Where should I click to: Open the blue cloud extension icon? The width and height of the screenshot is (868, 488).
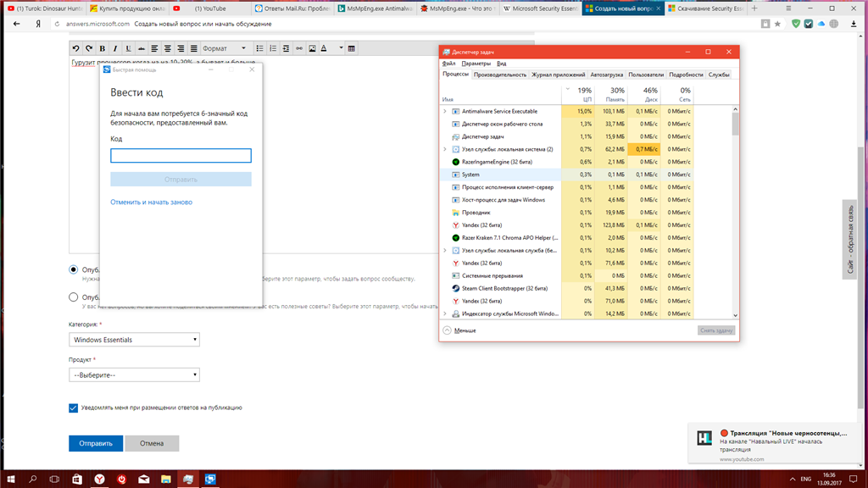point(821,24)
